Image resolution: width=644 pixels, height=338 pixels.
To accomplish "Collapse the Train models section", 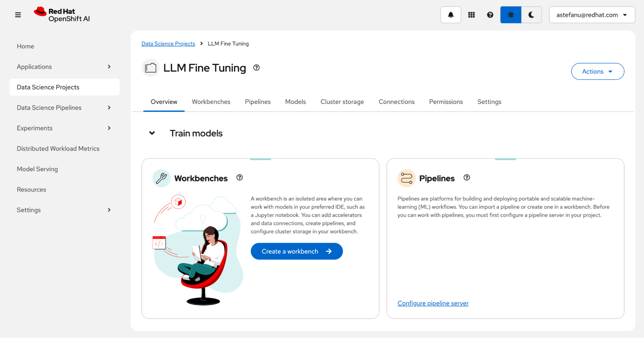I will (x=152, y=133).
